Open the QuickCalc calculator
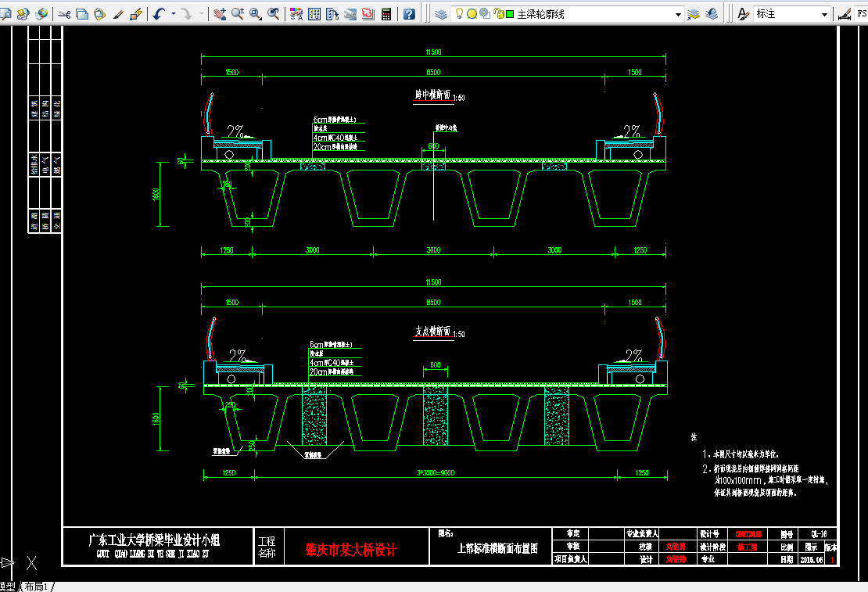The height and width of the screenshot is (592, 868). (x=386, y=14)
